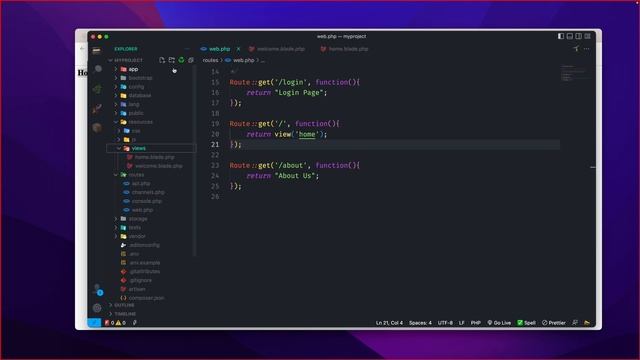Viewport: 640px width, 360px height.
Task: Collapse all folders in Explorer
Action: tap(191, 60)
